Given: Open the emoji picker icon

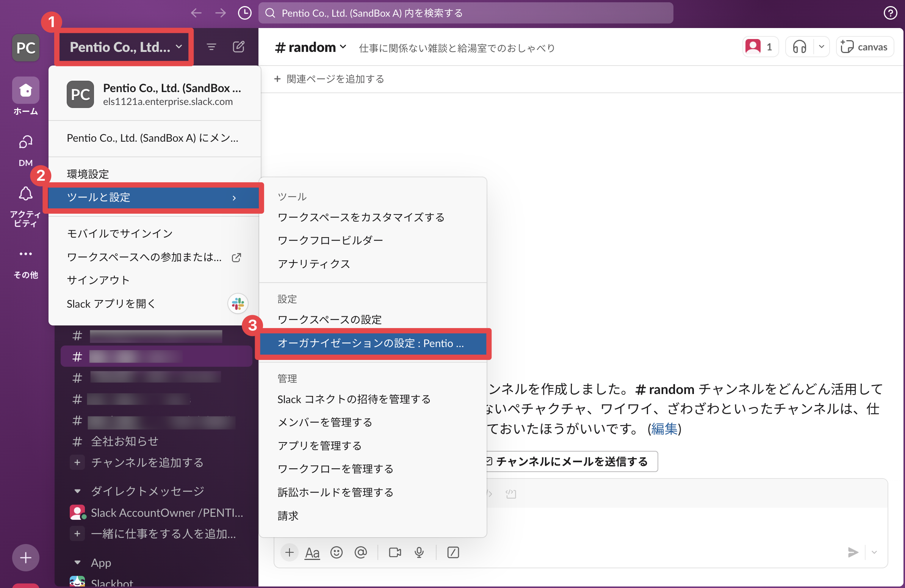Looking at the screenshot, I should [337, 552].
